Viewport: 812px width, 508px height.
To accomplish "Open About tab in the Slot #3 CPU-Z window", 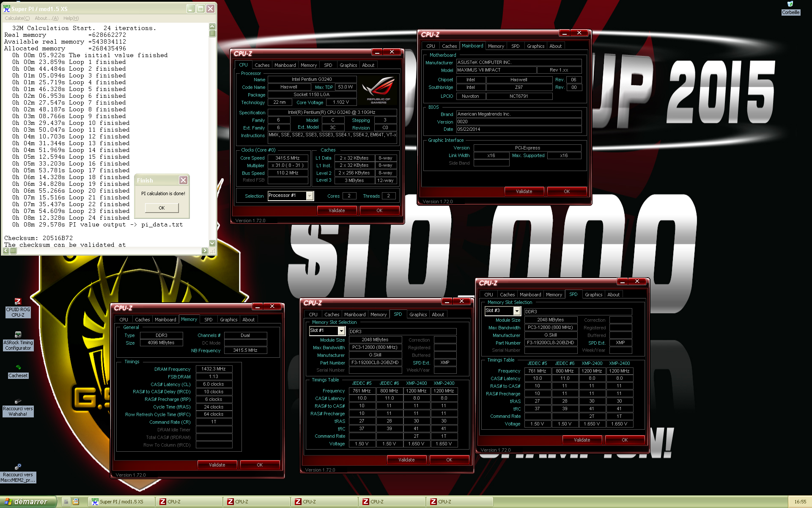I will coord(613,295).
